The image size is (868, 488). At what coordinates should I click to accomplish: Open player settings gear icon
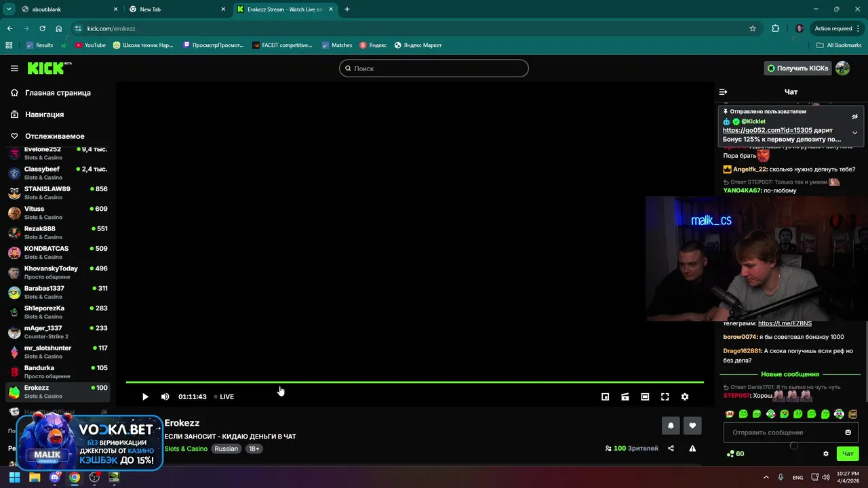click(685, 396)
